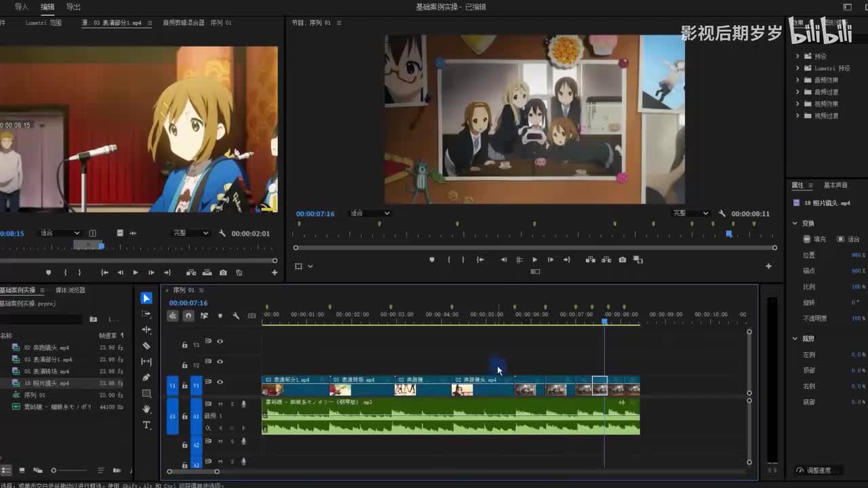Open the source monitor settings wrench
Viewport: 868px width, 488px height.
(222, 233)
